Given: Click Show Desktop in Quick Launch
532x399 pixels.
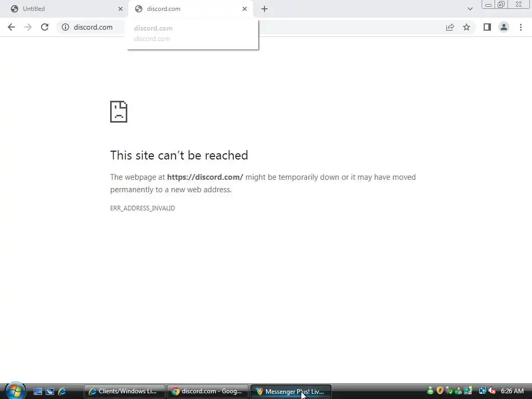Looking at the screenshot, I should 37,391.
